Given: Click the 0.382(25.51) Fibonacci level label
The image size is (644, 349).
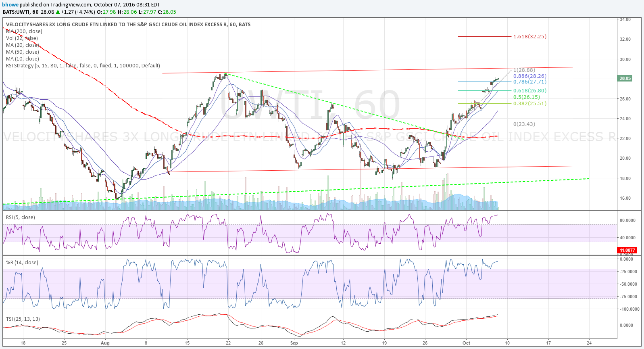Looking at the screenshot, I should point(530,104).
